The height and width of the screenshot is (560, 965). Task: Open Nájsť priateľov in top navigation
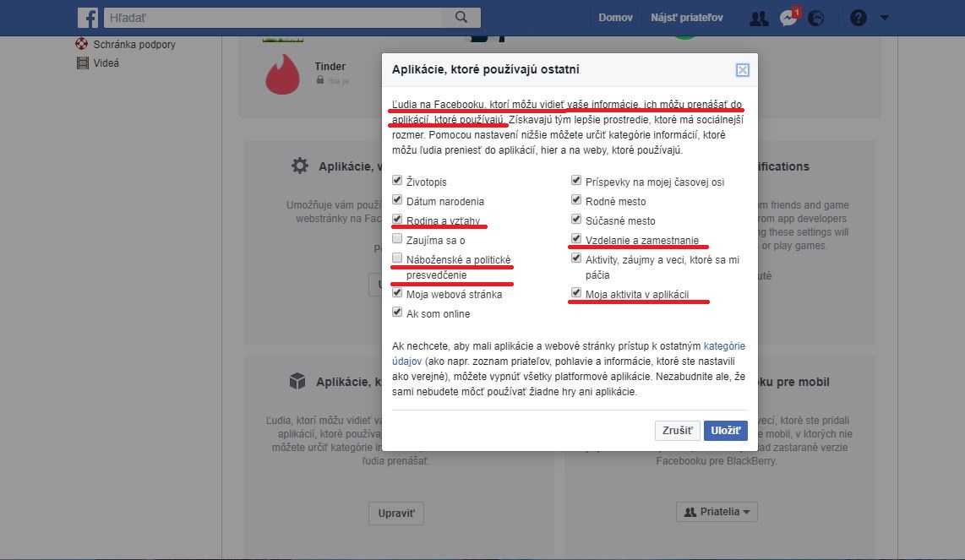coord(686,18)
